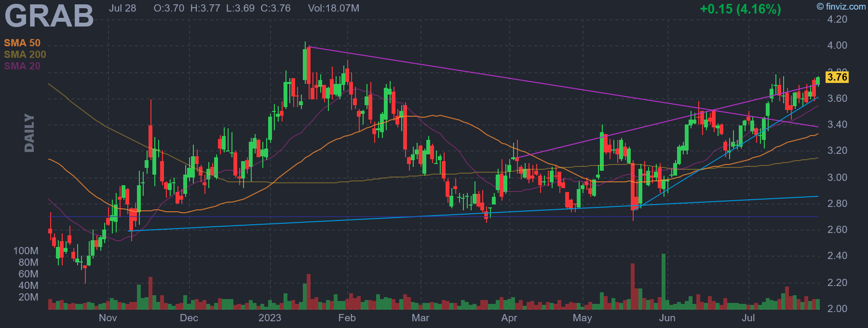Click the 3.40 price axis label

click(837, 124)
